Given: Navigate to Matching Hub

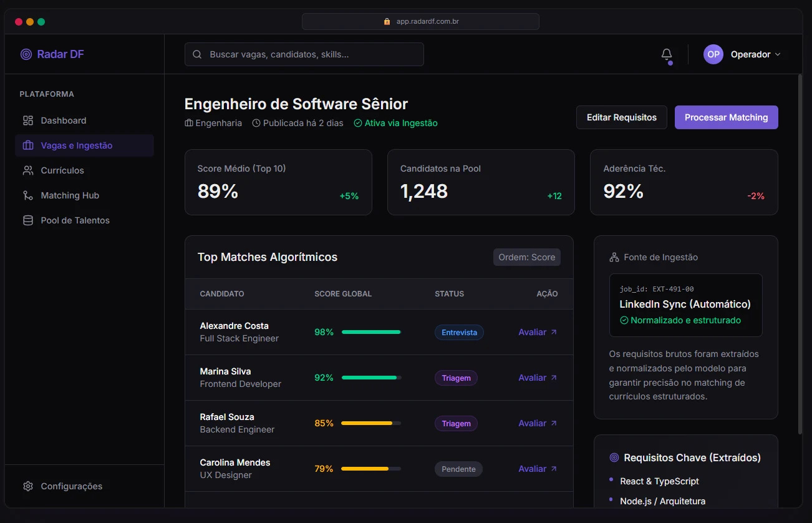Looking at the screenshot, I should click(85, 195).
